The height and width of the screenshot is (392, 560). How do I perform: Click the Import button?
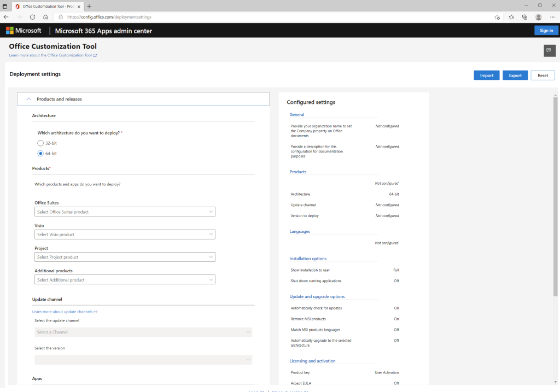click(486, 75)
